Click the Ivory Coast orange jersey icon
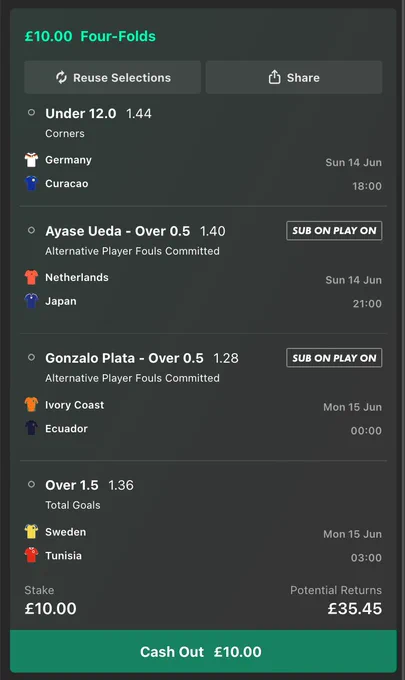 (x=31, y=405)
